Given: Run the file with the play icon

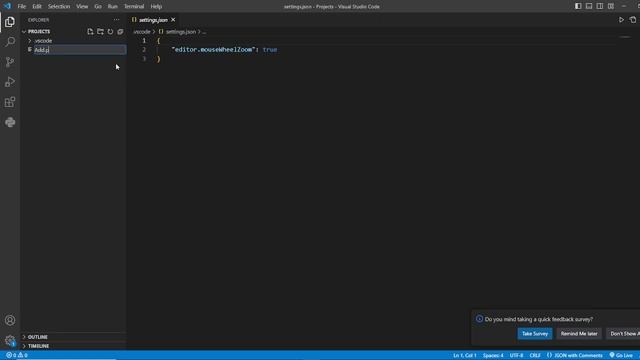Looking at the screenshot, I should (x=621, y=20).
